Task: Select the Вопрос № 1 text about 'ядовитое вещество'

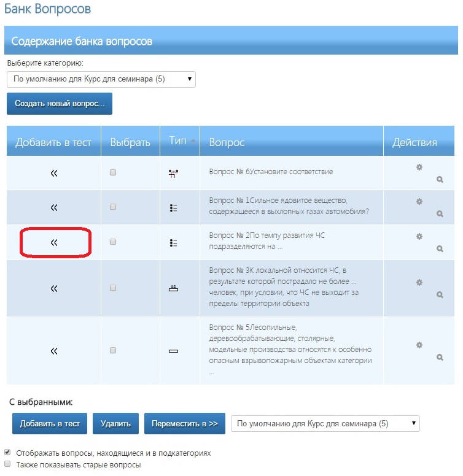Action: pyautogui.click(x=289, y=206)
